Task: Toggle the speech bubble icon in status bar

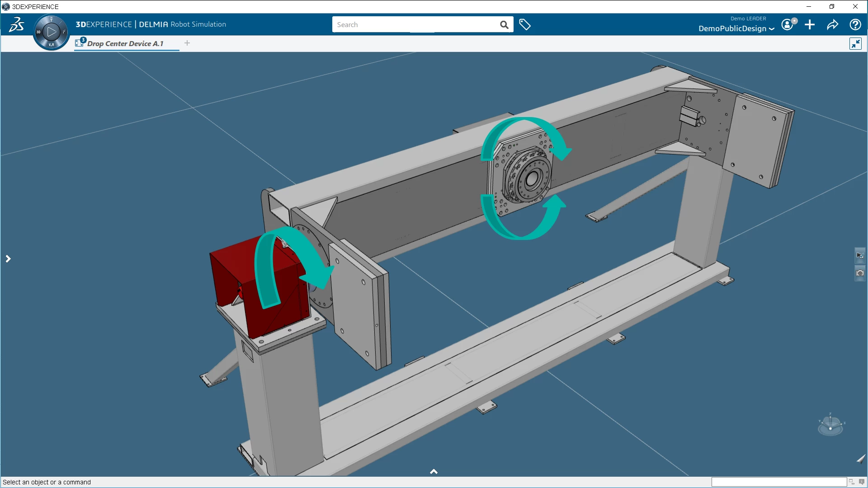Action: point(862,482)
